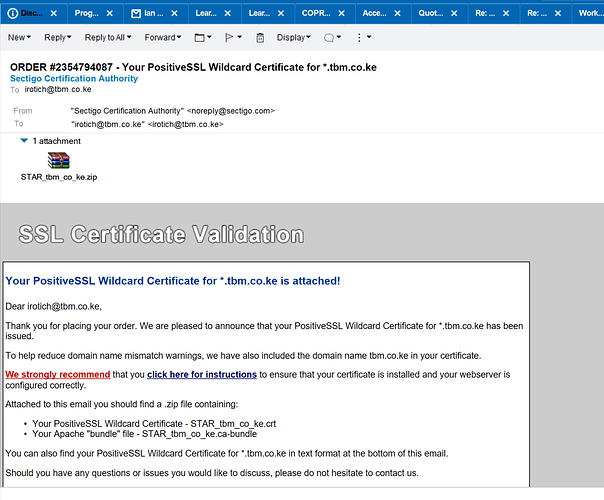
Task: Close the Disc... tab
Action: [54, 13]
